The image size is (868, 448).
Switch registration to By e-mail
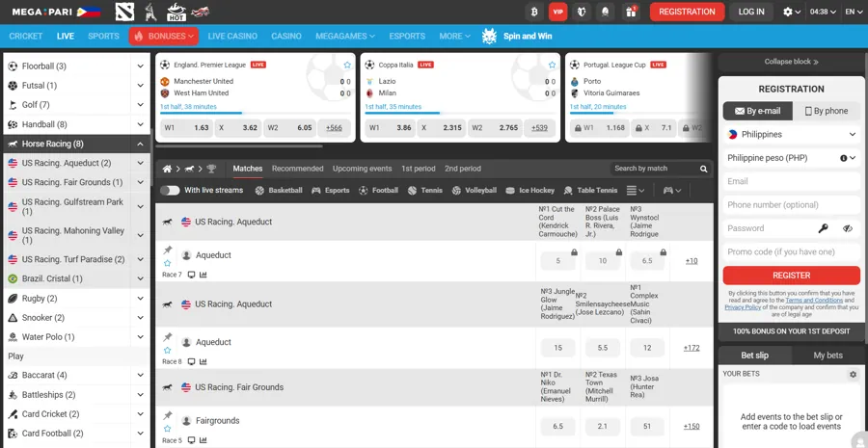coord(758,111)
